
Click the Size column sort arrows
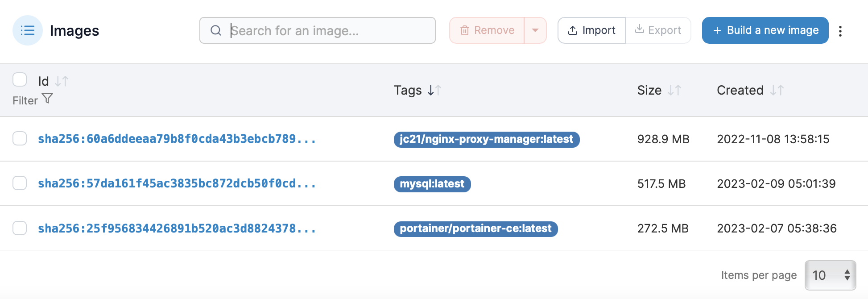(x=674, y=90)
